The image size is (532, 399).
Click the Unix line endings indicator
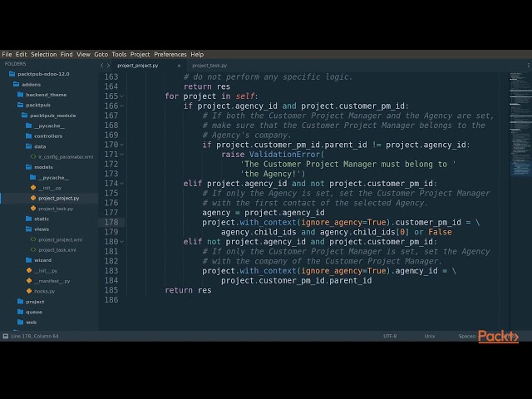coord(430,336)
